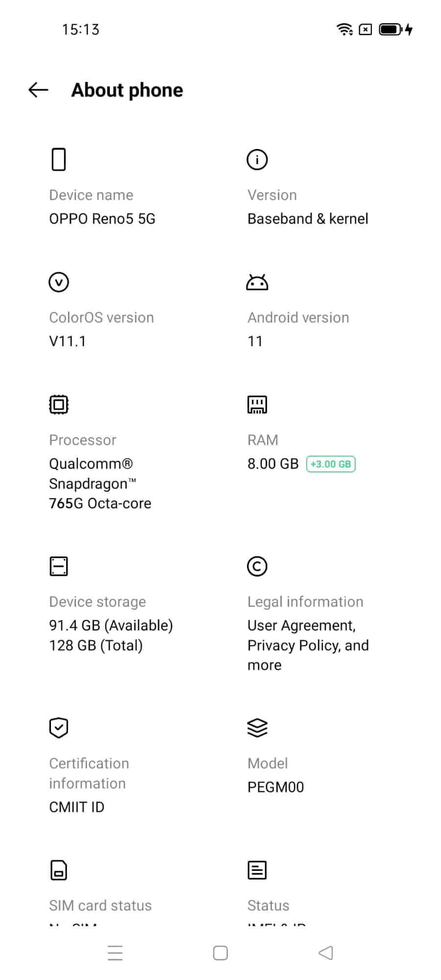Tap the Certification shield icon
Viewport: 441px width, 980px height.
click(59, 728)
